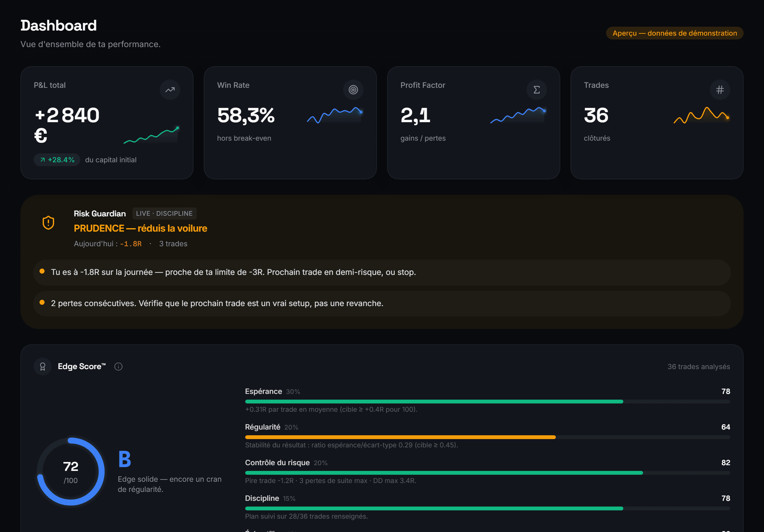The image size is (764, 532).
Task: Click the 'Tu es à -1.8R sur la journée' alert
Action: (x=382, y=272)
